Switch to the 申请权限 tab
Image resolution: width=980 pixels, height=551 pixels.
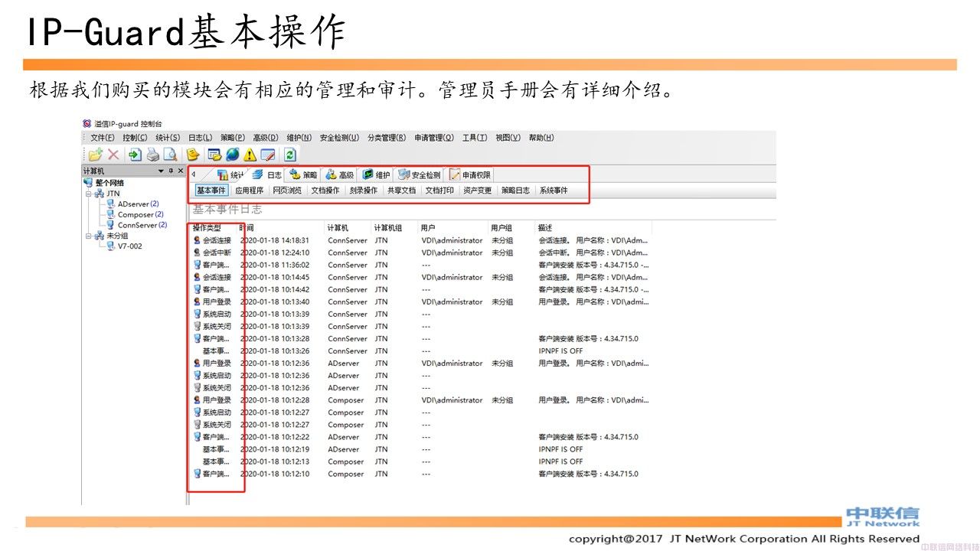470,175
